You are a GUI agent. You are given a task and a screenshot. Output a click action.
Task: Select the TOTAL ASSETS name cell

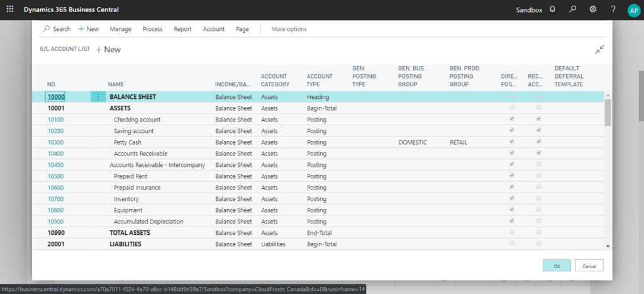click(130, 233)
